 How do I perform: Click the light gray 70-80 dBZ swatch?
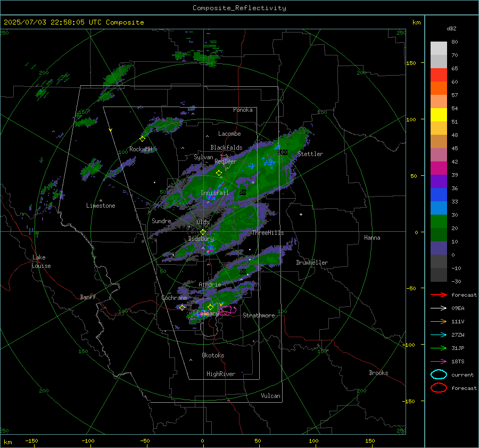coord(439,48)
